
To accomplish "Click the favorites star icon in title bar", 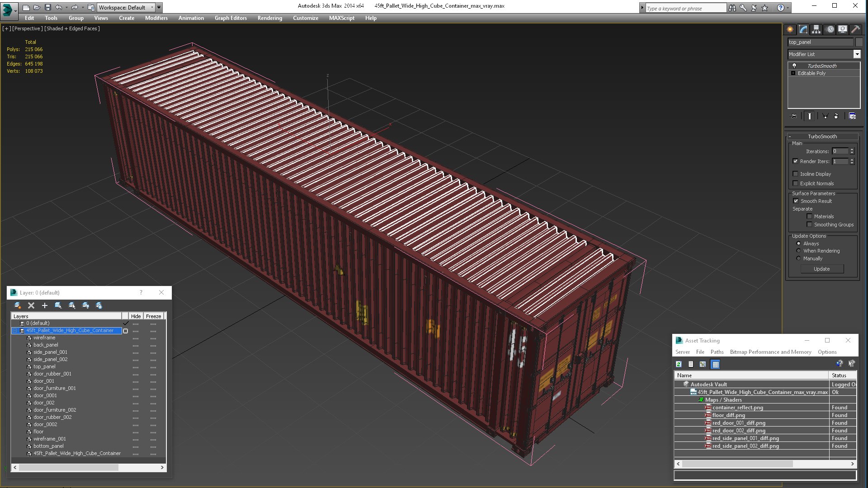I will click(765, 8).
